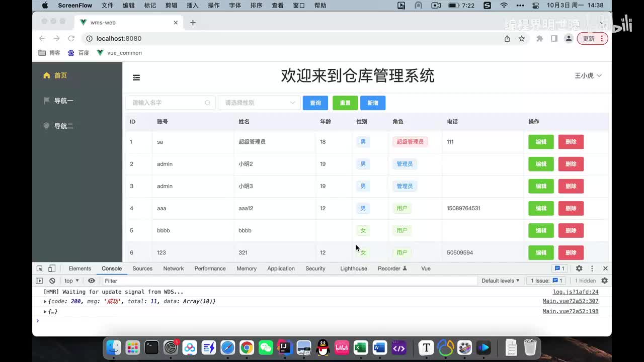Click 1 Issue indicator in console
The width and height of the screenshot is (644, 362).
pos(546,281)
